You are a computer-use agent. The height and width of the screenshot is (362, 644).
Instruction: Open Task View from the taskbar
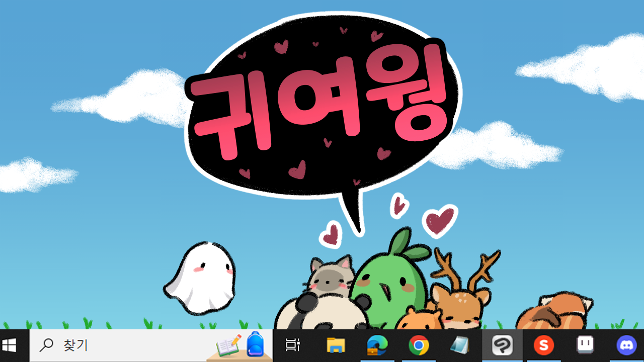point(293,345)
